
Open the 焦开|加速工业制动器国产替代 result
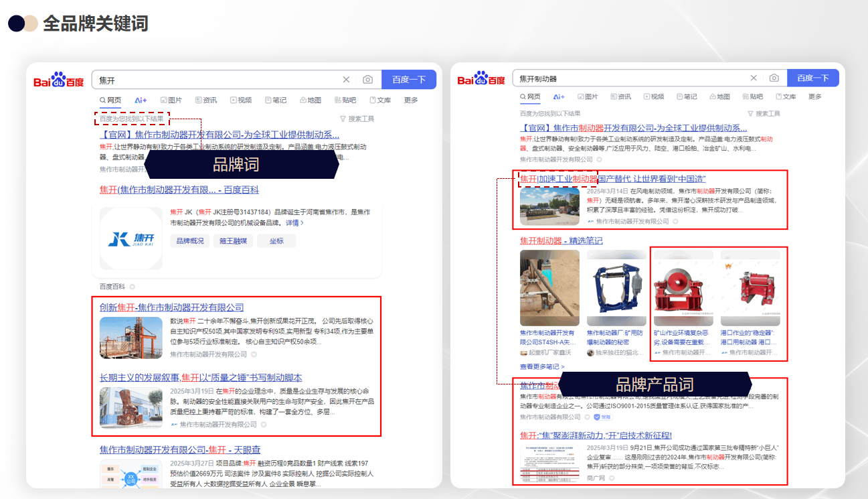point(613,180)
